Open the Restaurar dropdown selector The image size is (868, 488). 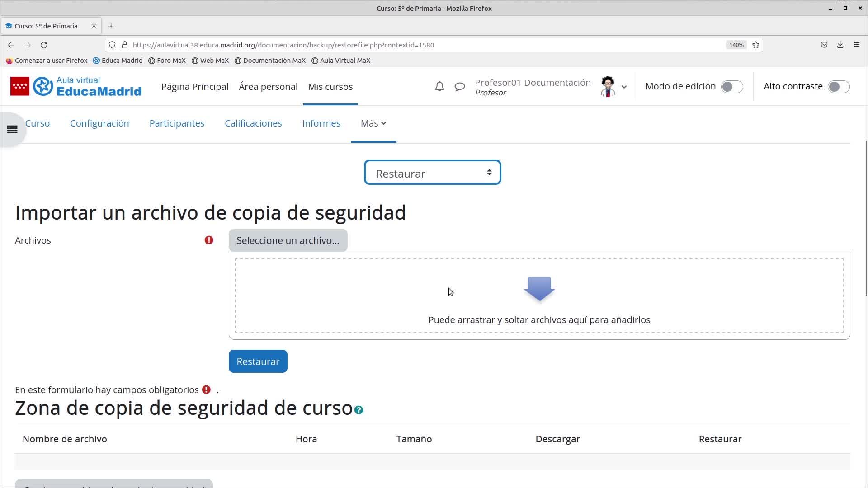point(432,173)
